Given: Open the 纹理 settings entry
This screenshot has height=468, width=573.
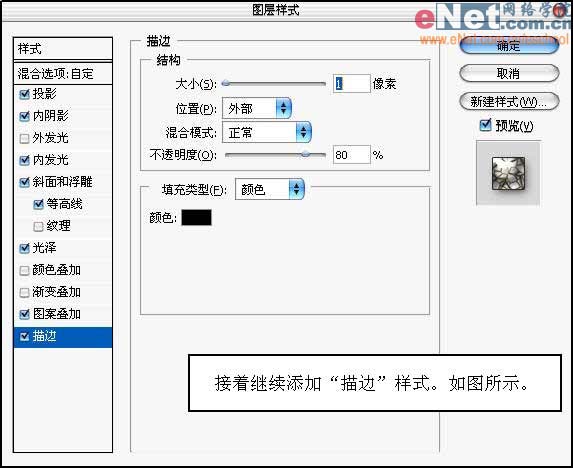Looking at the screenshot, I should [58, 226].
